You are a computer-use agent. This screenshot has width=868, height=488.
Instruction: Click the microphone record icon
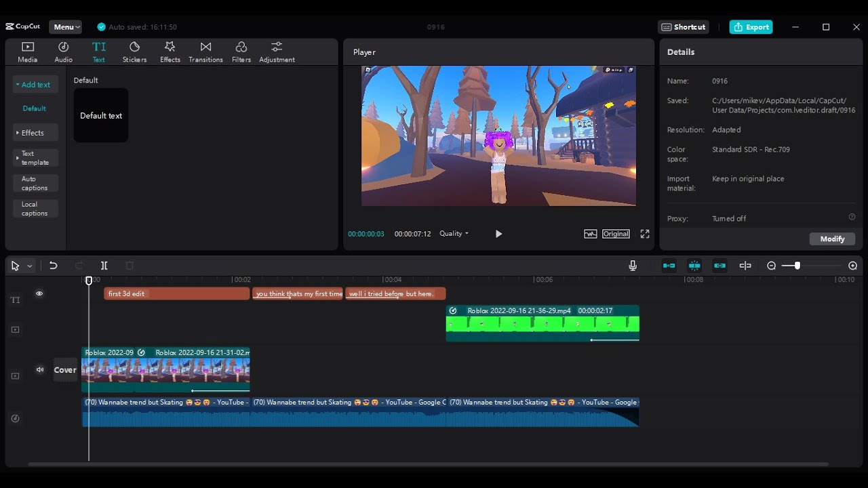click(633, 266)
